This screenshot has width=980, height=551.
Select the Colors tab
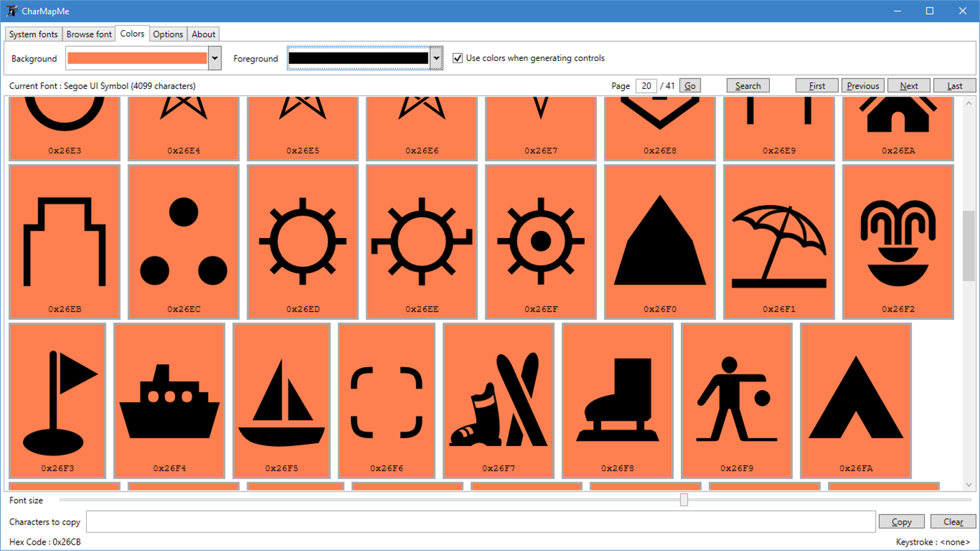pos(132,34)
